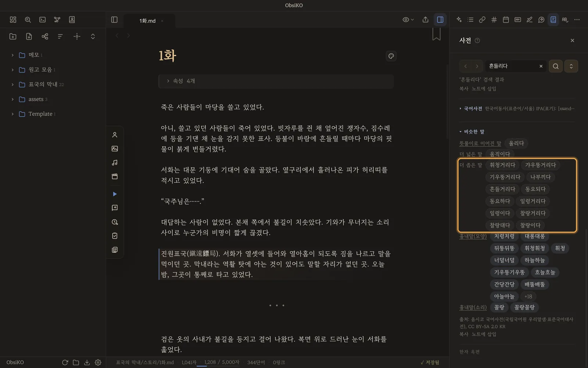Click the clock history icon in side toolbar
This screenshot has width=588, height=368.
pos(115,222)
